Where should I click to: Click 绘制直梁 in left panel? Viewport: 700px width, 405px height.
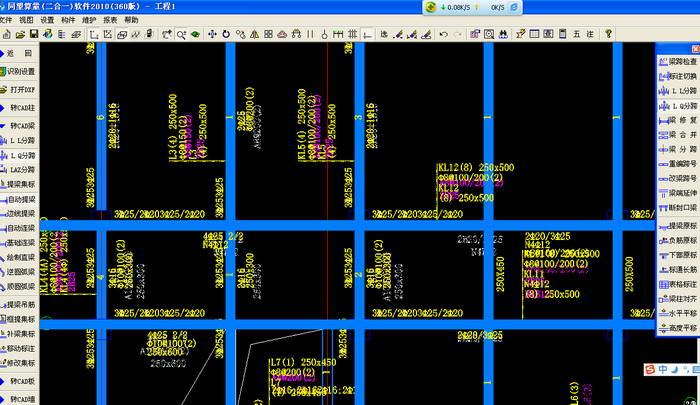tap(19, 258)
